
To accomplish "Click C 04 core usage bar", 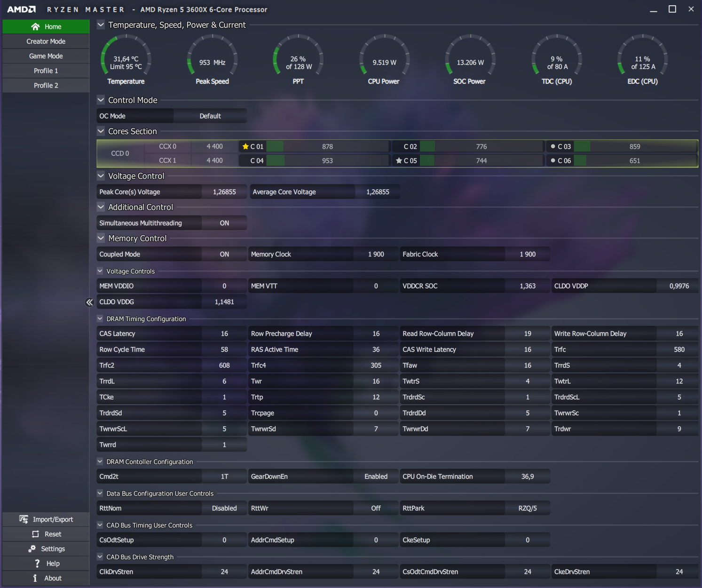I will (328, 160).
